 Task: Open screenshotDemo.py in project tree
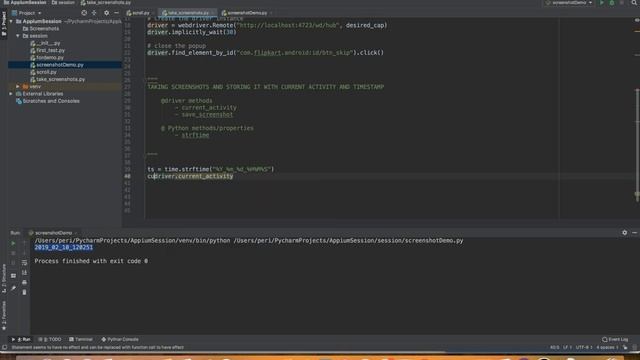pyautogui.click(x=57, y=65)
